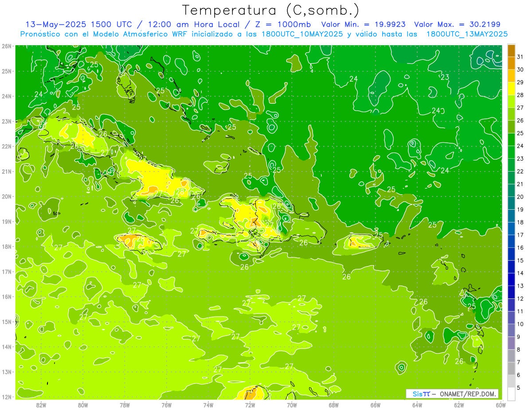The width and height of the screenshot is (532, 411).
Task: Click the legend value 8
Action: [x=519, y=350]
